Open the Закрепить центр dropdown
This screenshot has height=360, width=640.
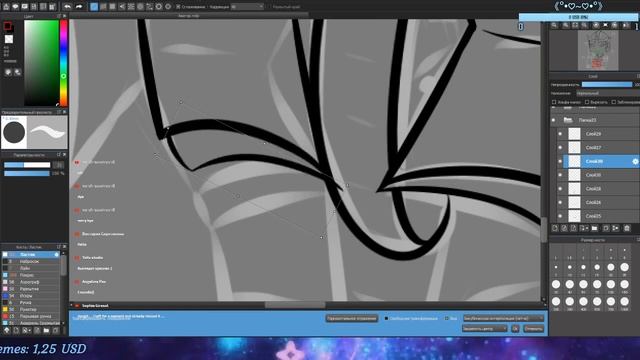pos(484,329)
